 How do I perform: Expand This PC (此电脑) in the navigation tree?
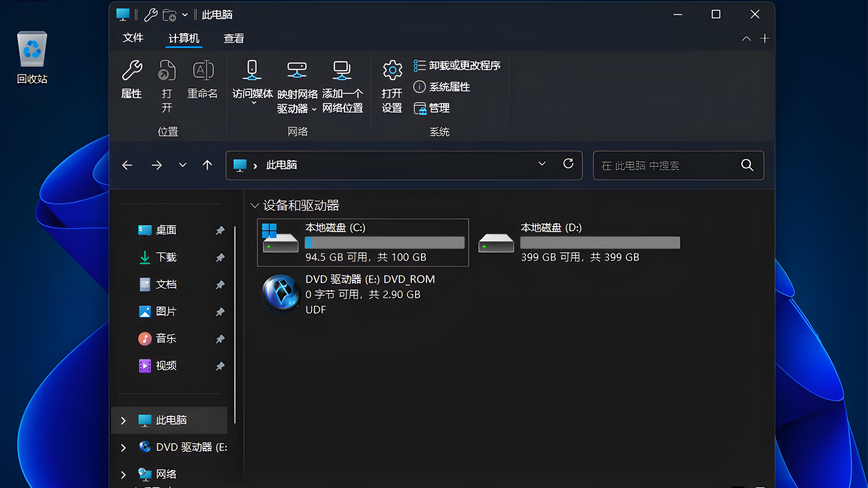123,421
